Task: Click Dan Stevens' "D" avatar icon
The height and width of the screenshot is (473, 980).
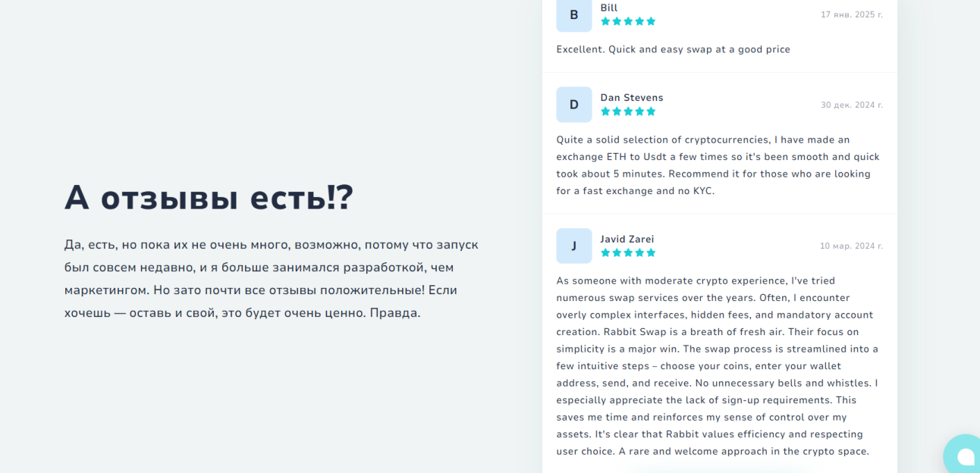Action: (573, 105)
